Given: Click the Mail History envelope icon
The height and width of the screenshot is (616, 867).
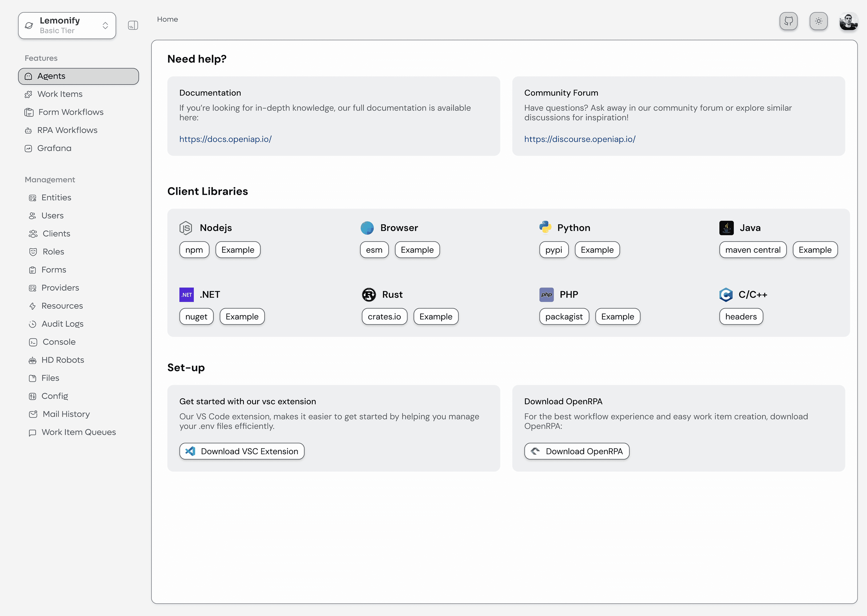Looking at the screenshot, I should click(x=33, y=414).
